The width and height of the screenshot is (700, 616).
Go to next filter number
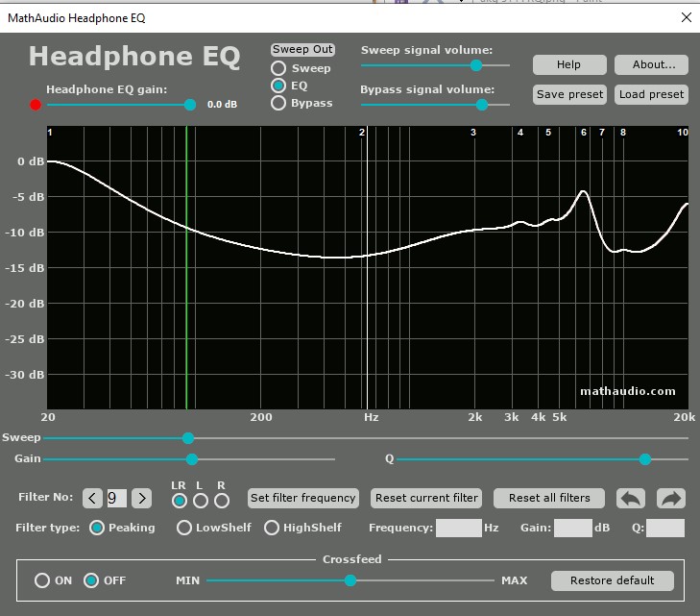tap(142, 498)
